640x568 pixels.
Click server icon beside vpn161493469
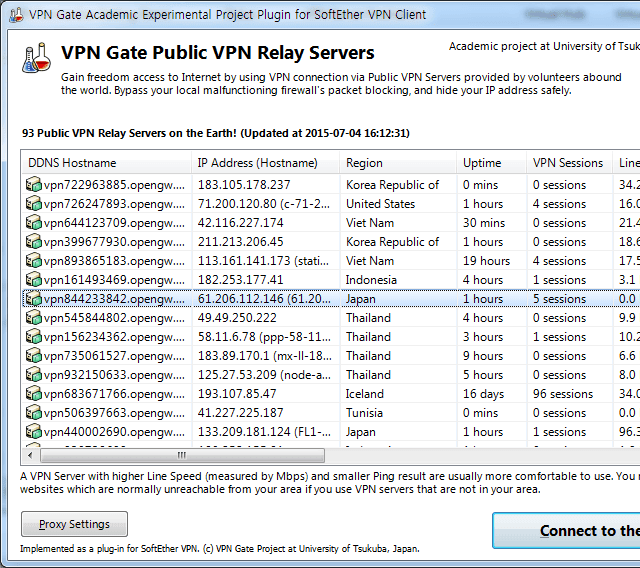click(34, 280)
